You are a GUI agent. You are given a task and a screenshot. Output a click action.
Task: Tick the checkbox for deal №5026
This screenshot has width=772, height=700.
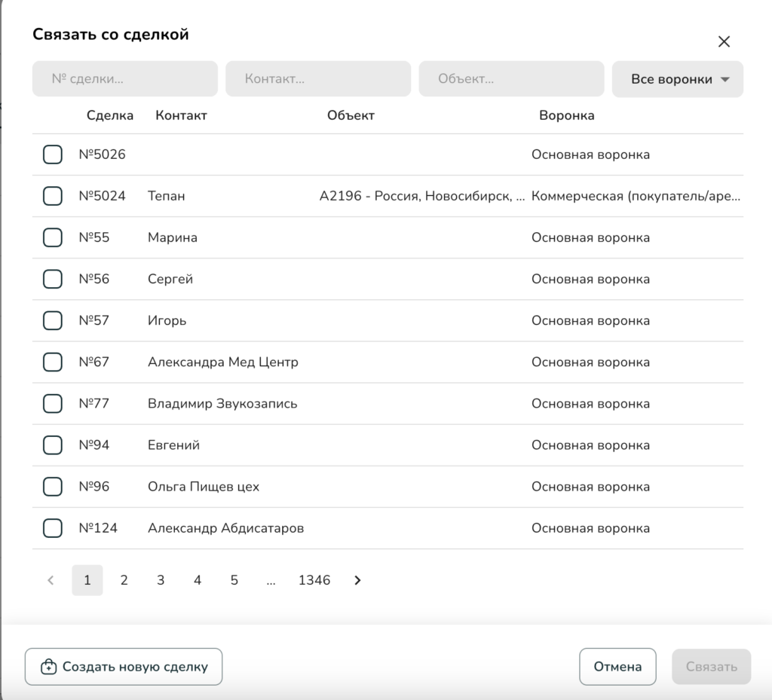[52, 154]
